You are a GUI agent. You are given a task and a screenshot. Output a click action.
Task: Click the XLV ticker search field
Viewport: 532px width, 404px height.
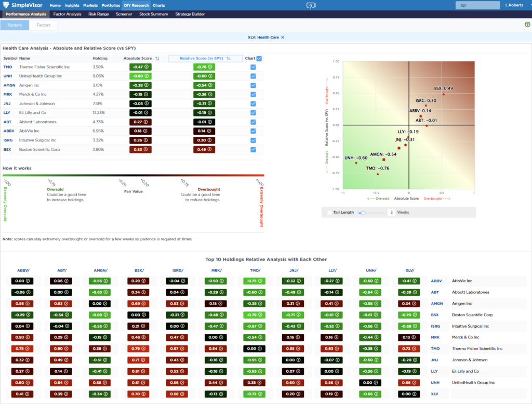click(x=477, y=5)
